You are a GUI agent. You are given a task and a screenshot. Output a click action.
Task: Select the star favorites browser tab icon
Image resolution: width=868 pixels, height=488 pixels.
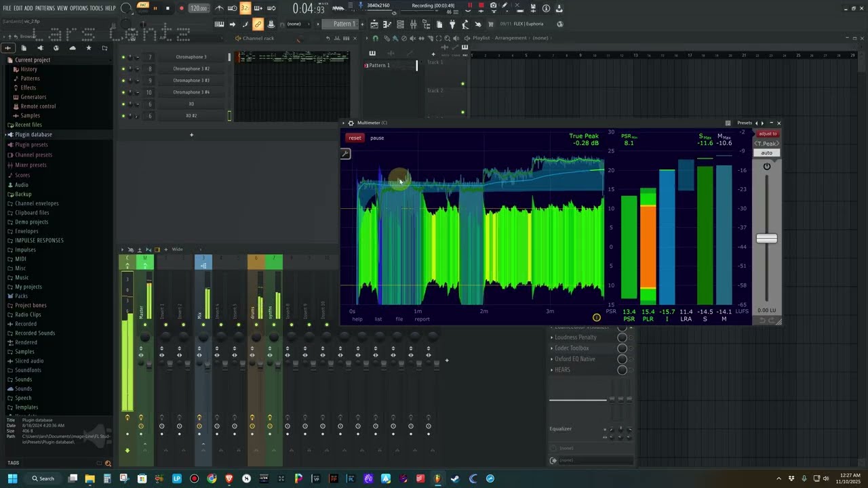pyautogui.click(x=88, y=48)
